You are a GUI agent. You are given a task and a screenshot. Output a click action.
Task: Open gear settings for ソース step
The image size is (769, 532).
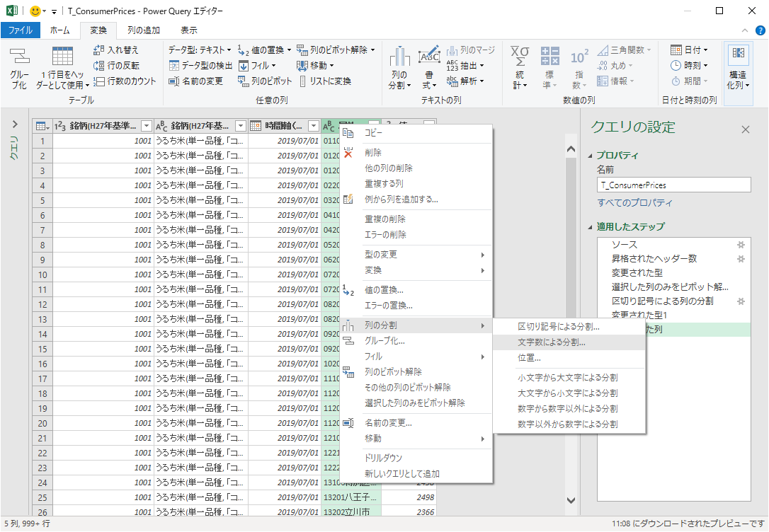pyautogui.click(x=741, y=245)
